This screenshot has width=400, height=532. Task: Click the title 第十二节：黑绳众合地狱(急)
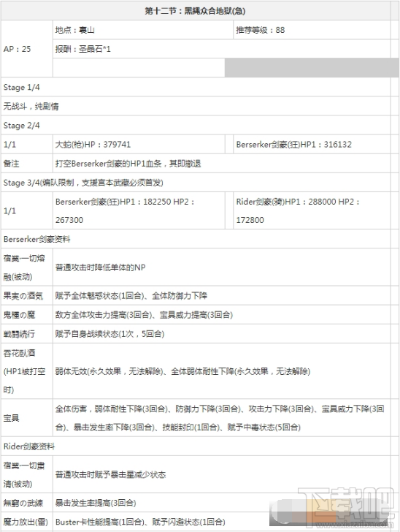[x=195, y=11]
